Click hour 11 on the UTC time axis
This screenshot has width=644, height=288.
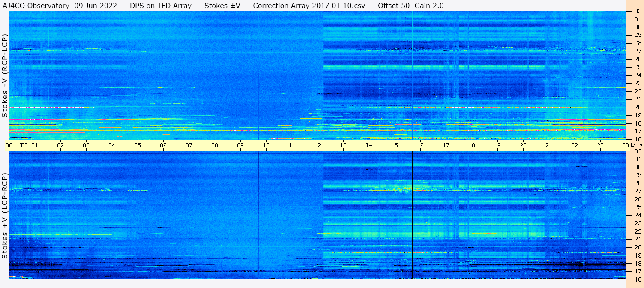pyautogui.click(x=292, y=145)
